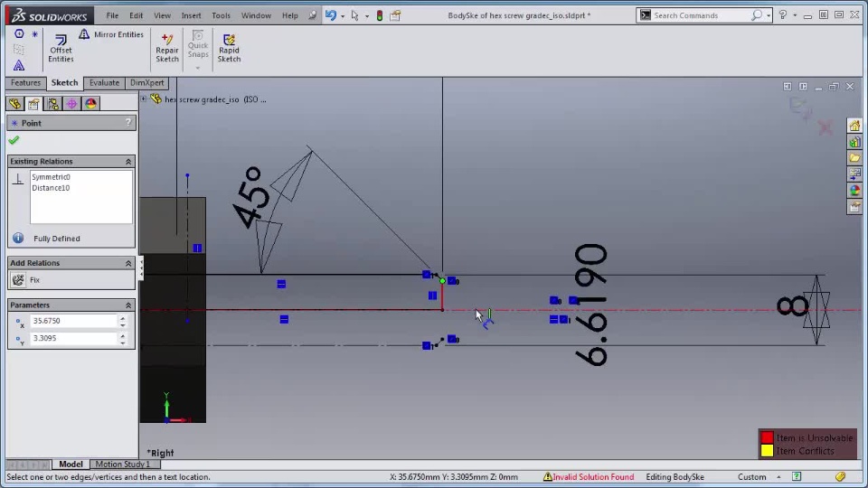
Task: Click the X coordinate field showing 35.6750
Action: (x=74, y=321)
